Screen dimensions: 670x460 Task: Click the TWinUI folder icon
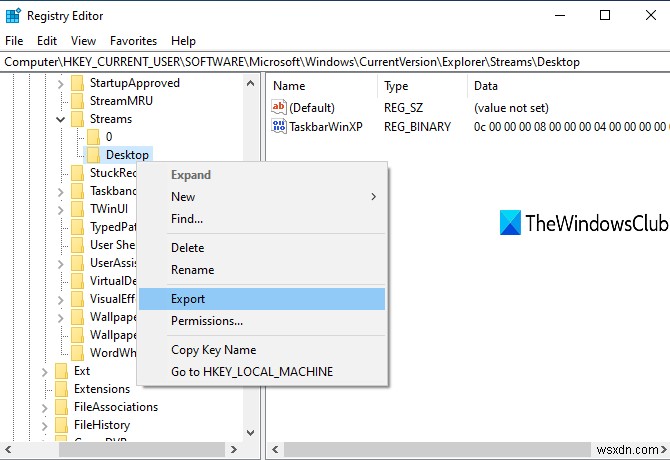point(77,209)
